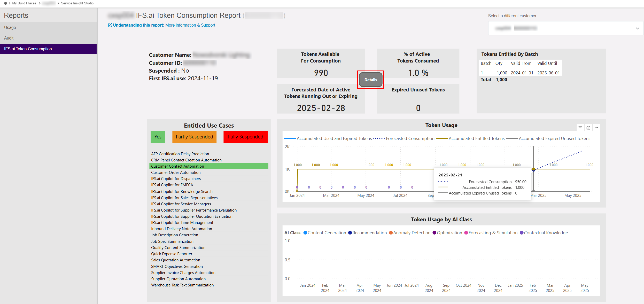644x304 pixels.
Task: Toggle Accumulated Used and Expired Tokens legend
Action: click(x=328, y=138)
